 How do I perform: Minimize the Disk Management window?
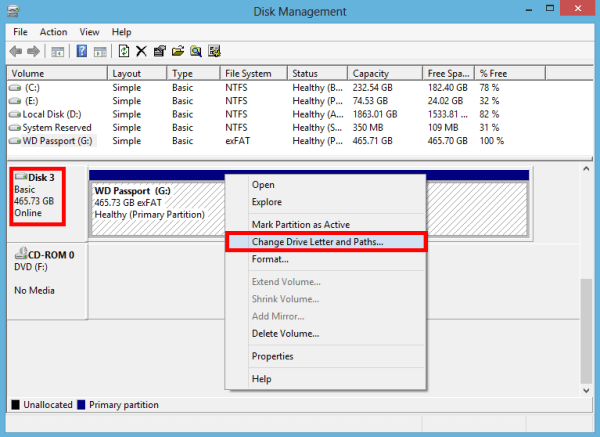click(529, 8)
